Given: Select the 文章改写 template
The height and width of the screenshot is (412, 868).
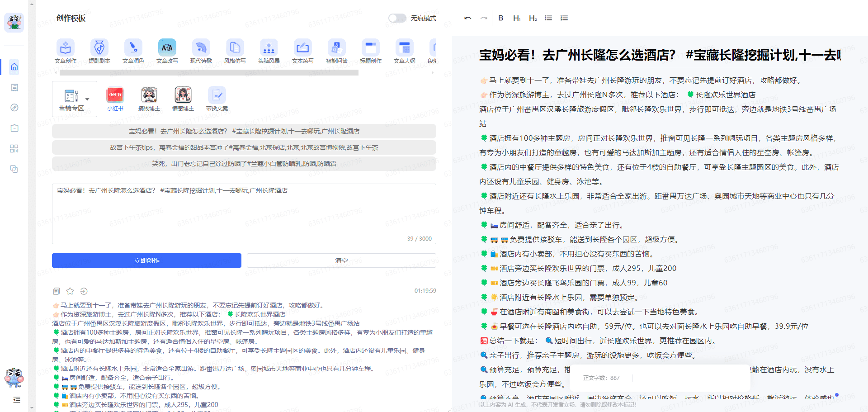Looking at the screenshot, I should [x=167, y=51].
